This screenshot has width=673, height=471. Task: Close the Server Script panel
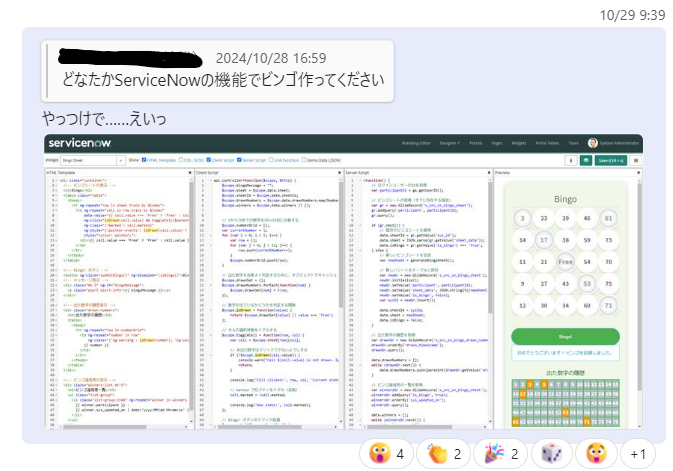[x=489, y=172]
